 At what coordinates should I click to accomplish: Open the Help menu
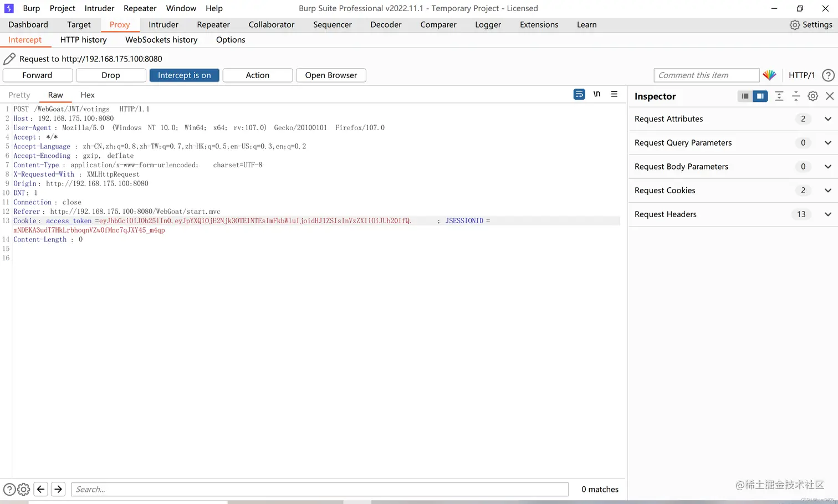(214, 8)
